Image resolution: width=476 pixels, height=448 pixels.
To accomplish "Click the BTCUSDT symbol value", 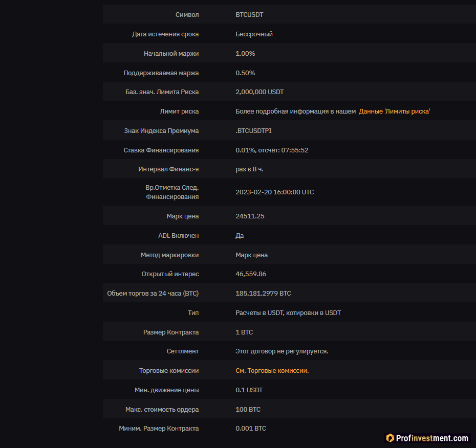I will (249, 15).
